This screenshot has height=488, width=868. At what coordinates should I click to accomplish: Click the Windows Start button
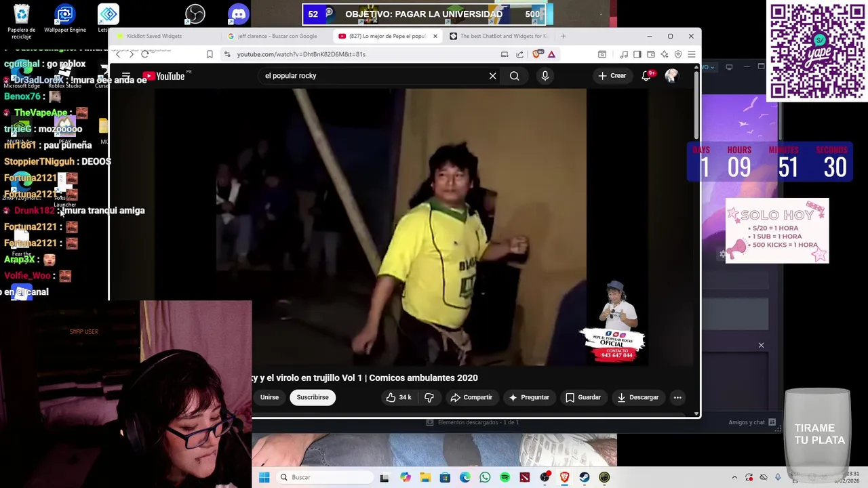pos(264,477)
